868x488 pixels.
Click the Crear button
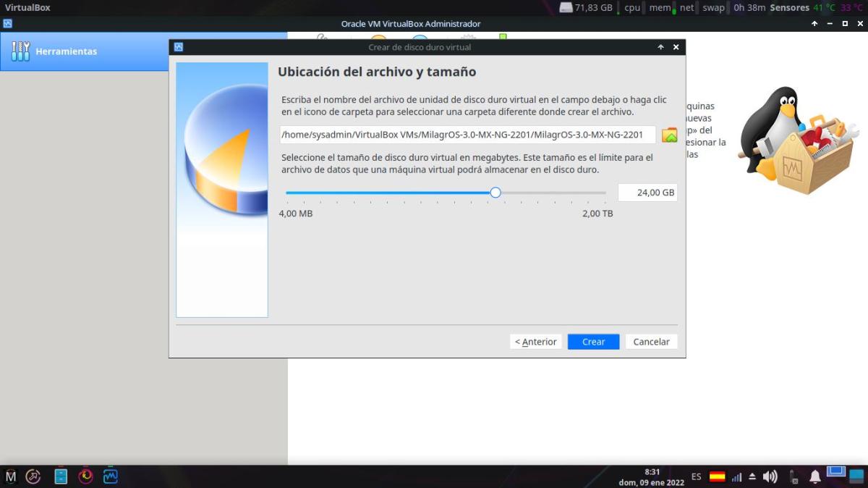(593, 342)
